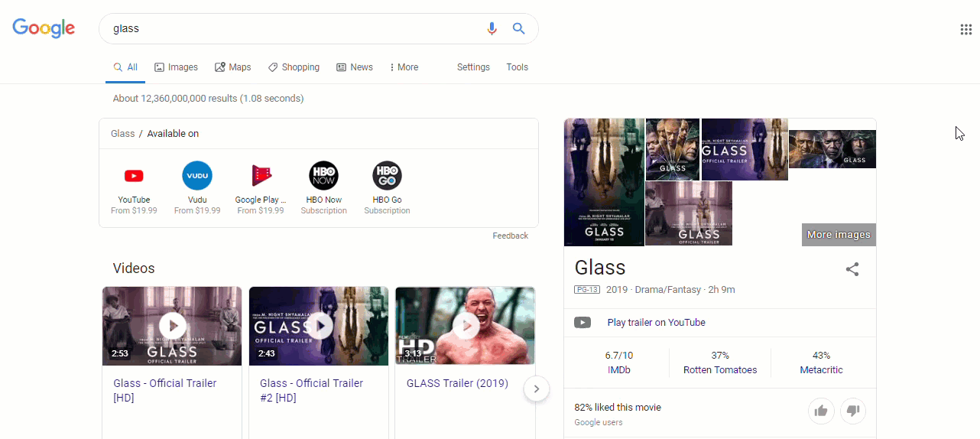Expand the More search categories menu
The width and height of the screenshot is (980, 439).
pyautogui.click(x=404, y=67)
